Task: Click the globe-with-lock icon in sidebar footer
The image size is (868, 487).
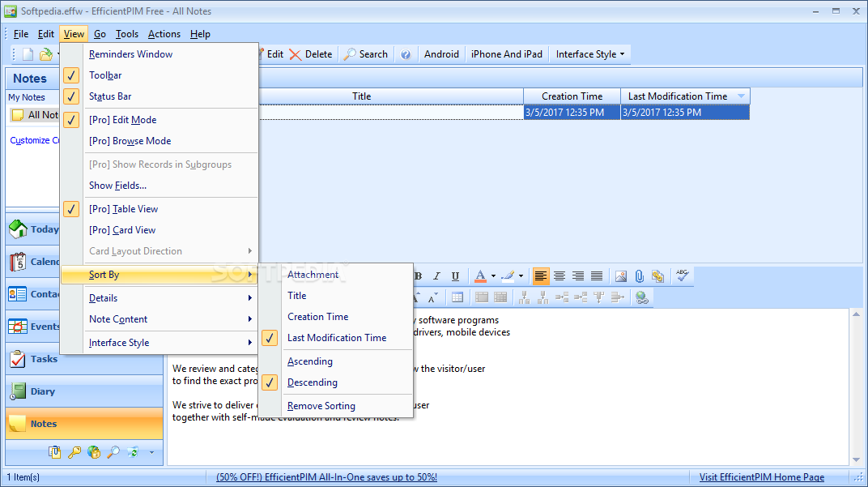Action: click(94, 452)
